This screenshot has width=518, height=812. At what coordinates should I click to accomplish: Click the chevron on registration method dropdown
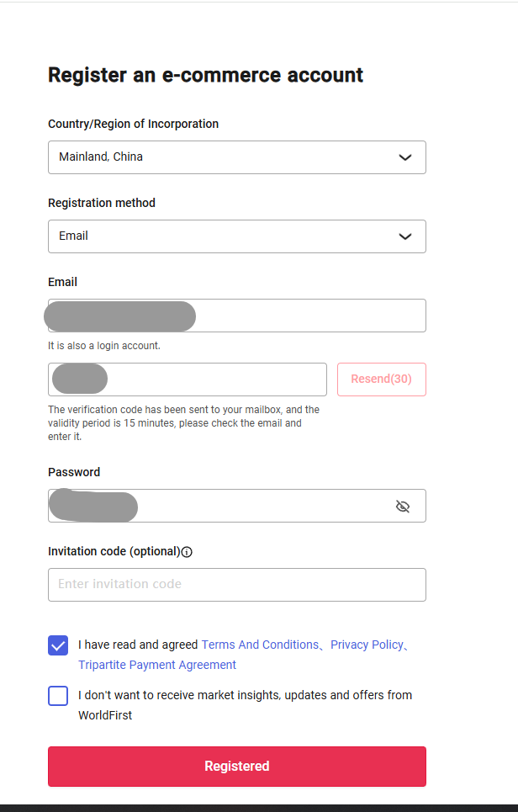pyautogui.click(x=405, y=236)
